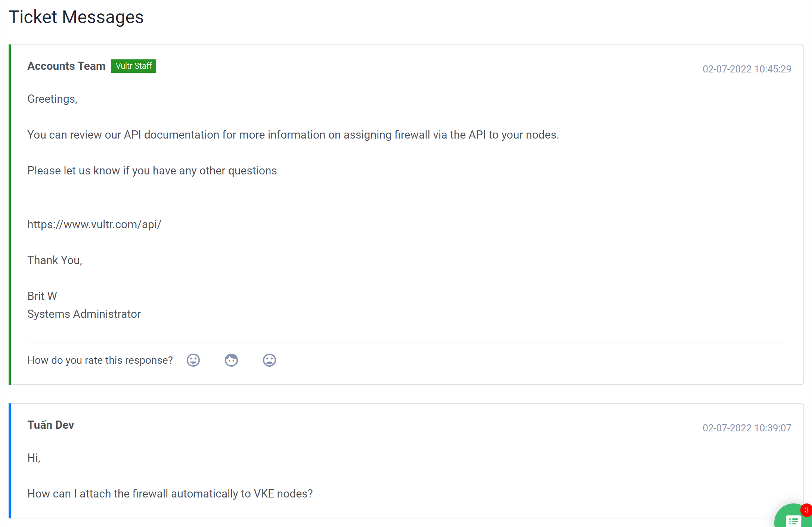
Task: Click the API documentation sentence in the staff reply
Action: tap(293, 135)
